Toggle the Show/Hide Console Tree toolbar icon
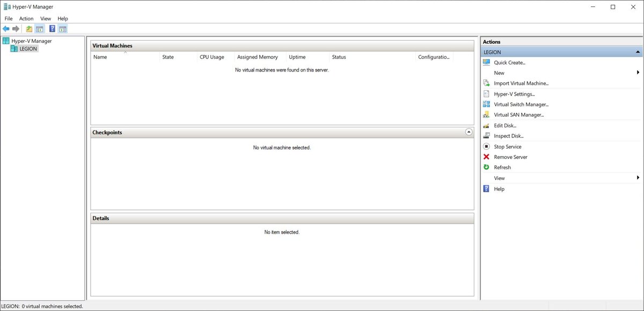This screenshot has height=311, width=644. [39, 28]
